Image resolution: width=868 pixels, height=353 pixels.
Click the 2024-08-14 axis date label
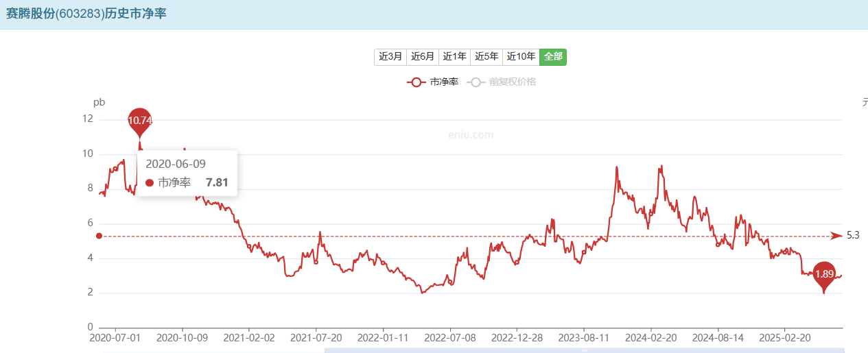tap(718, 338)
